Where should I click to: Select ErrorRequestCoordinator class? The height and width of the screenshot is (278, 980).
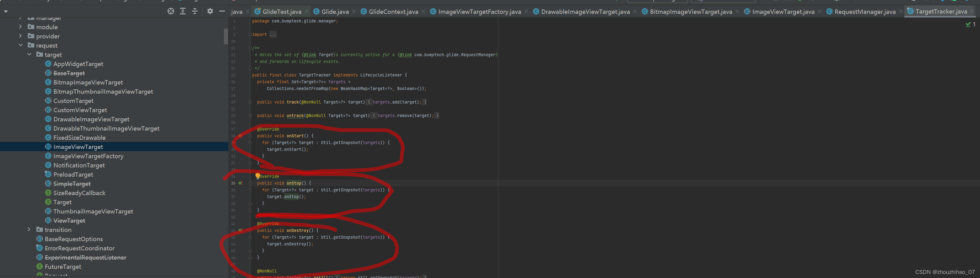[80, 248]
